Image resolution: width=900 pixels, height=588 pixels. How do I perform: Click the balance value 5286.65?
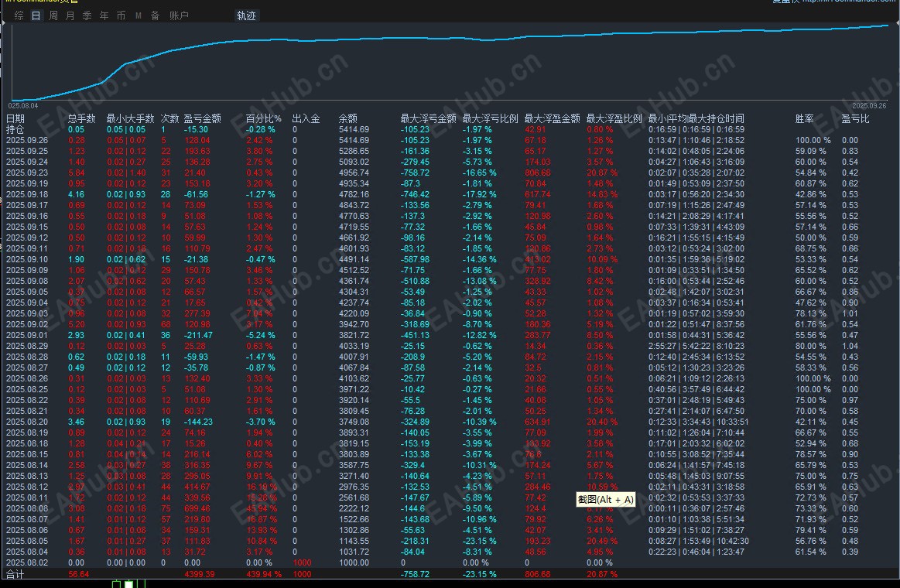click(354, 152)
